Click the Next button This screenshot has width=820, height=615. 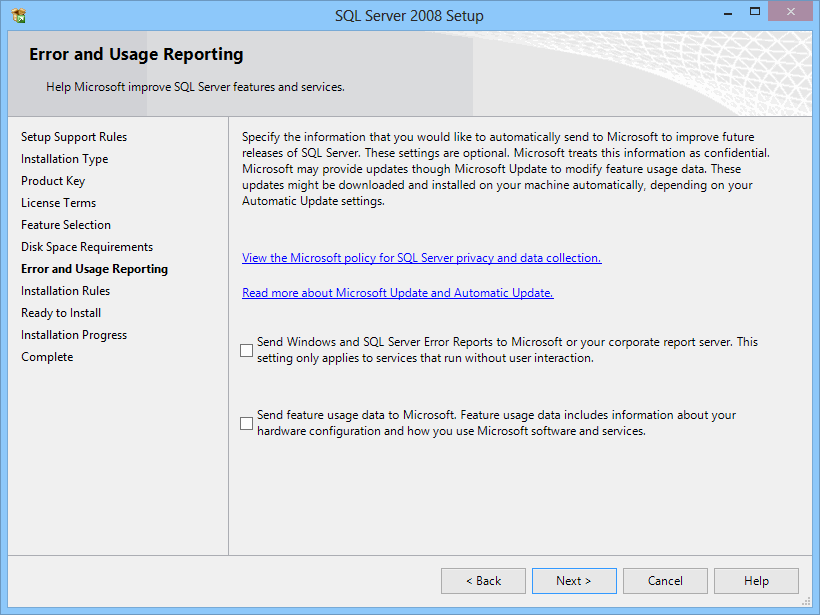coord(574,581)
